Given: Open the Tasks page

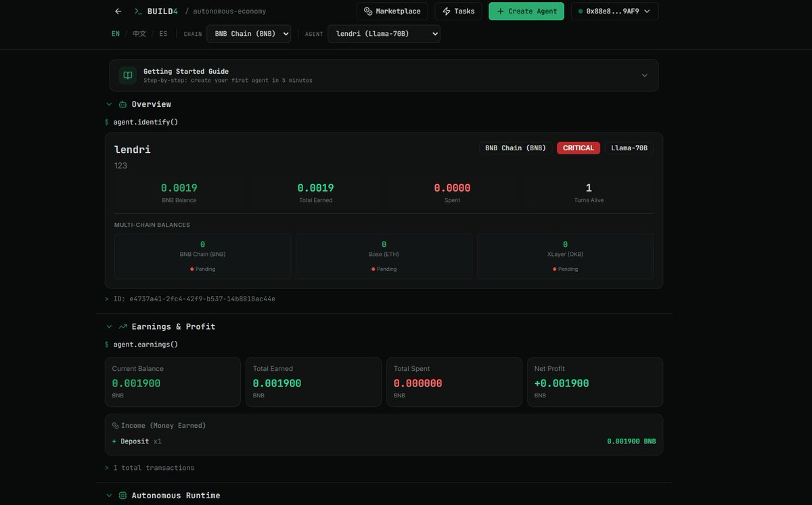Looking at the screenshot, I should coord(459,12).
